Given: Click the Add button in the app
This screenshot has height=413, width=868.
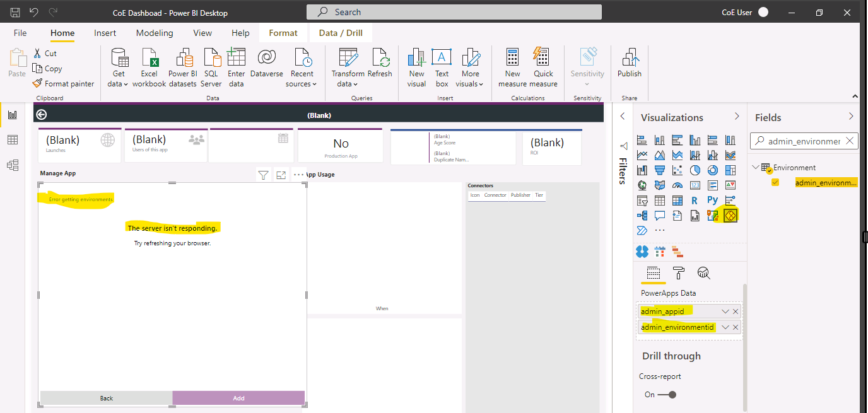Looking at the screenshot, I should pyautogui.click(x=238, y=398).
